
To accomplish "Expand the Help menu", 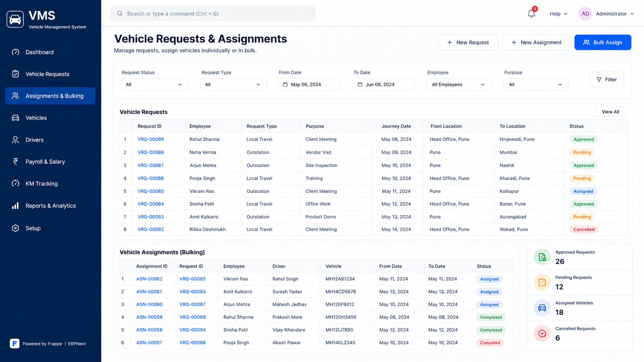I will pyautogui.click(x=558, y=14).
